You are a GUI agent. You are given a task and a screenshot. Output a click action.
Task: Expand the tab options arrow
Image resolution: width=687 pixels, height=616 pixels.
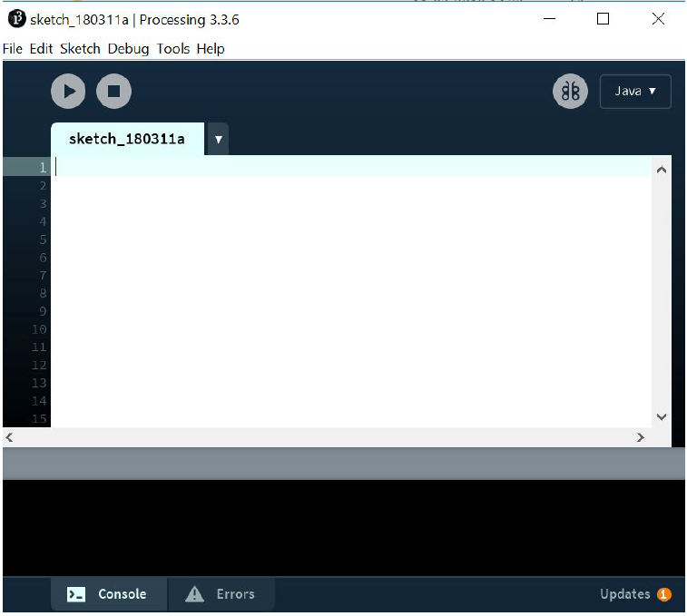click(218, 140)
